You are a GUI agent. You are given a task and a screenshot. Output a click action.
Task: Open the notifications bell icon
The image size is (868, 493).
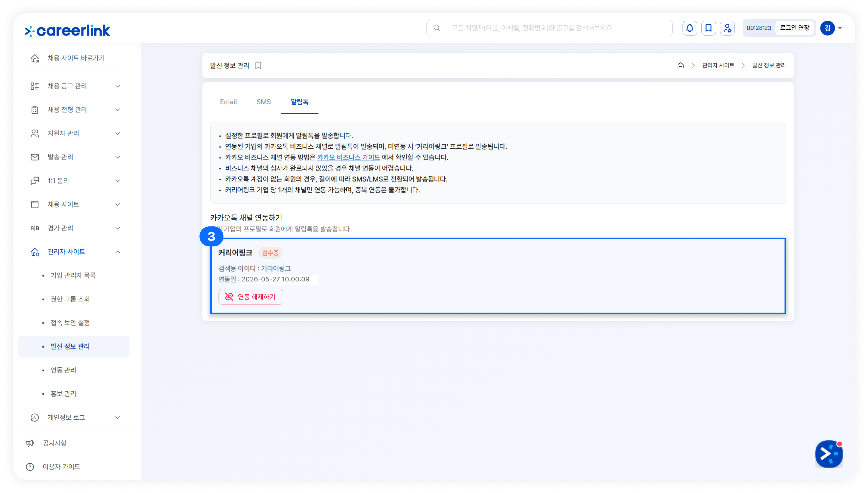point(689,28)
